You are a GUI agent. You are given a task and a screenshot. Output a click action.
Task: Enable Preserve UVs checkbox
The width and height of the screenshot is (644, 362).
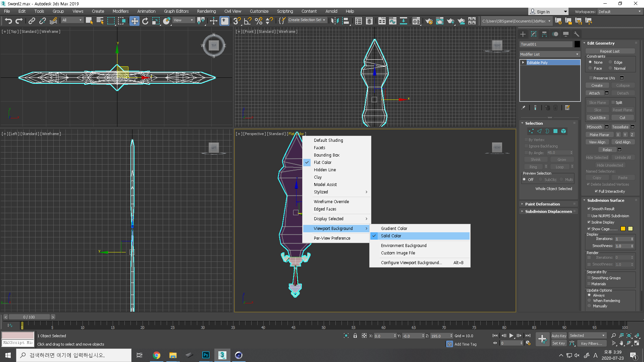(x=591, y=78)
